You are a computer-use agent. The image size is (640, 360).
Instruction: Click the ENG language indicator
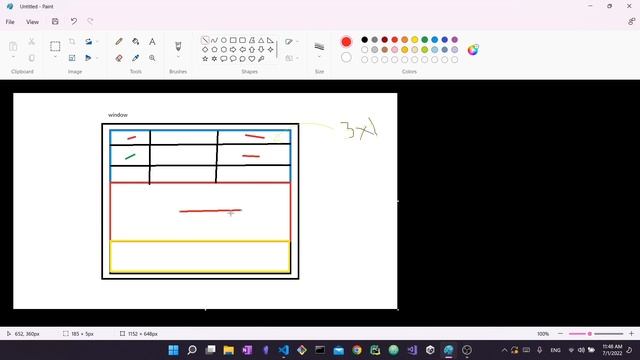[x=555, y=350]
